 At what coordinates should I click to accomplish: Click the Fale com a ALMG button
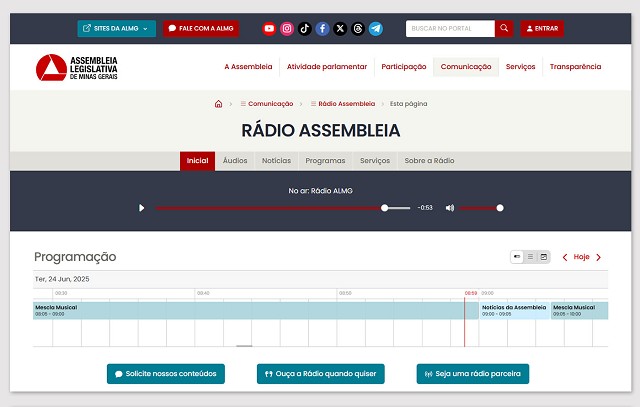[x=201, y=29]
